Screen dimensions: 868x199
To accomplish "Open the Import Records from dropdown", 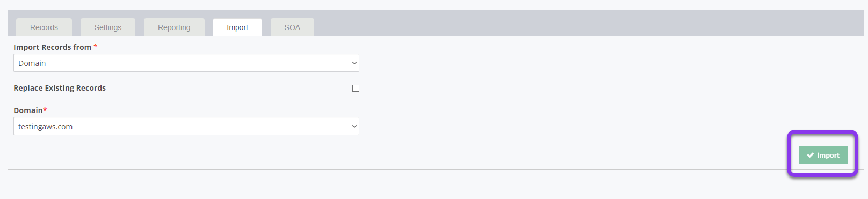I will [x=186, y=63].
